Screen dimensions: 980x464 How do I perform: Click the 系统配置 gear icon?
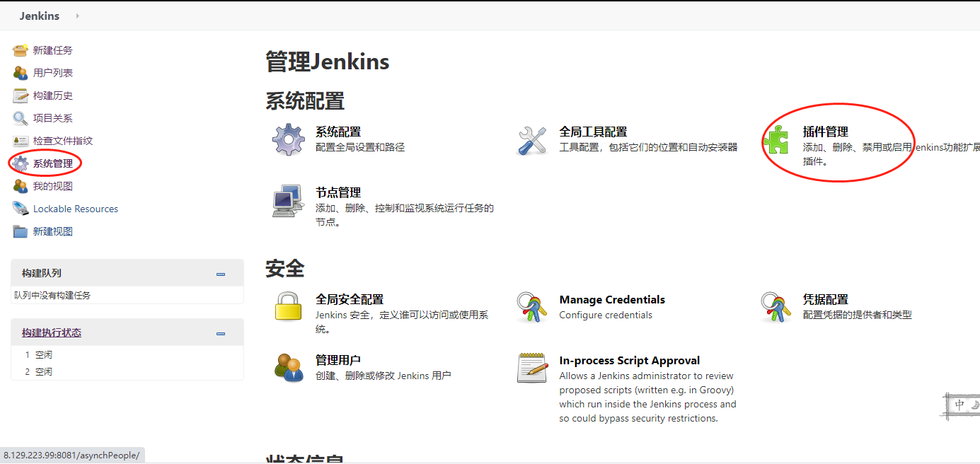tap(289, 139)
